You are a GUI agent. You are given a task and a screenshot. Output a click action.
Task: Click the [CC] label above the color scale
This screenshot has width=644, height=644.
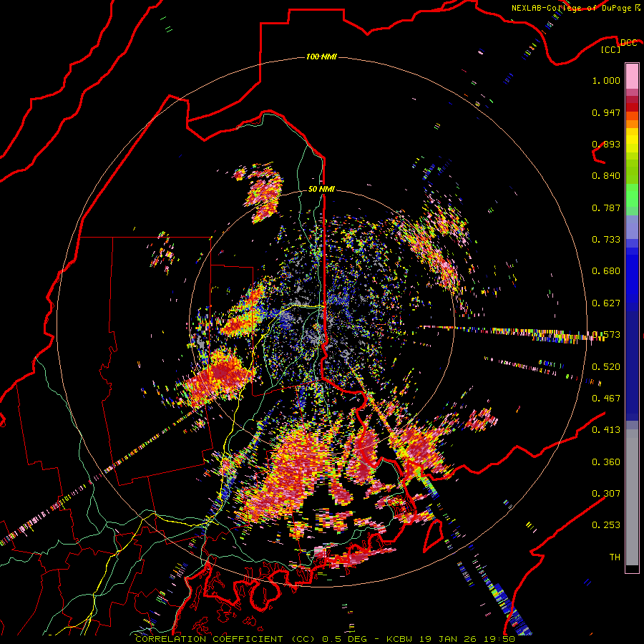[x=610, y=49]
